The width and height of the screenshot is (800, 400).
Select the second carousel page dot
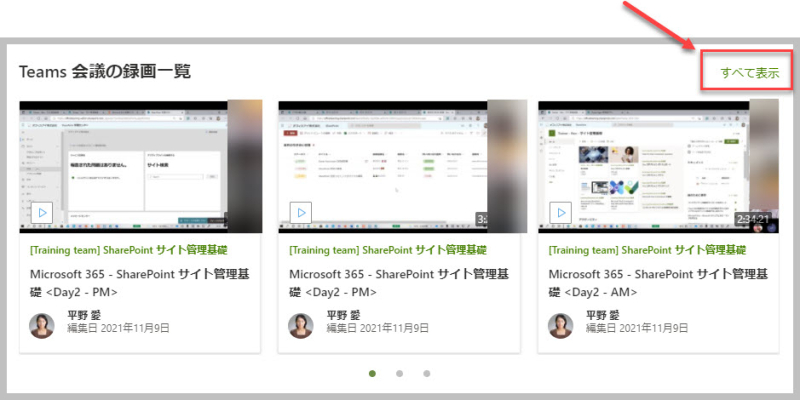399,373
